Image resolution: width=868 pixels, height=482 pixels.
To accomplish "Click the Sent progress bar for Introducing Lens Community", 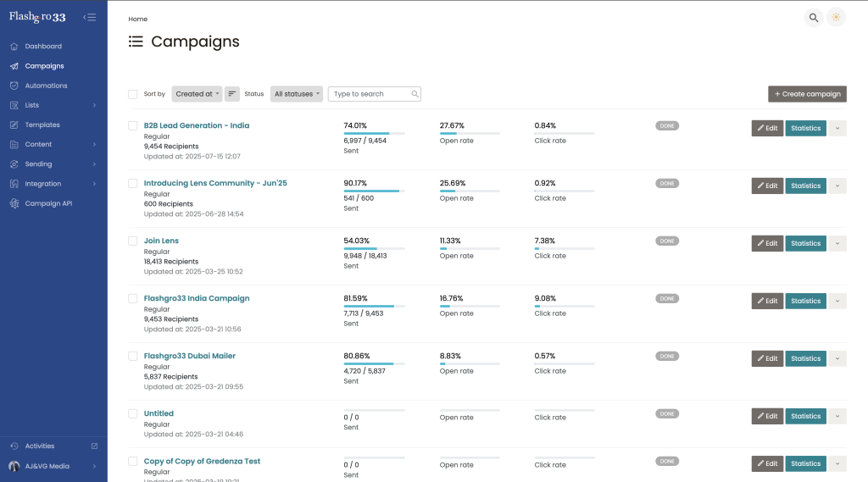I will (x=374, y=191).
